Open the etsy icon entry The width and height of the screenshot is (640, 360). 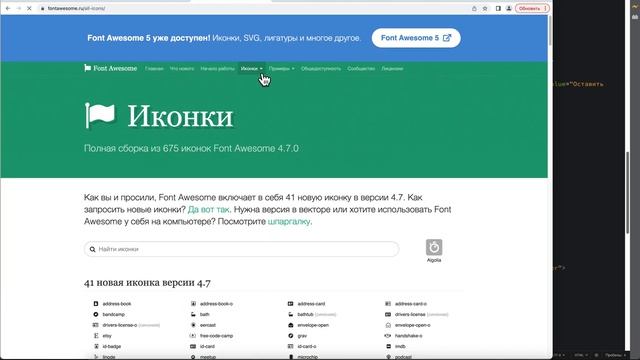[102, 336]
